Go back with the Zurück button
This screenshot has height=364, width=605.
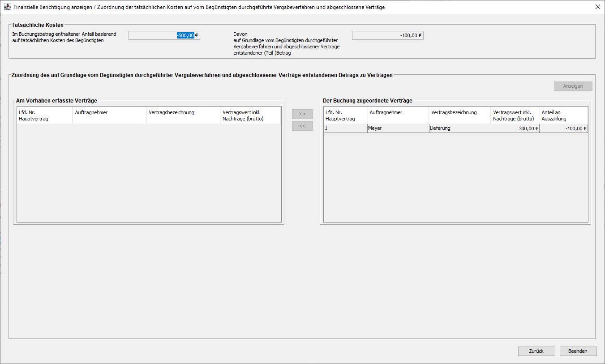[x=536, y=351]
